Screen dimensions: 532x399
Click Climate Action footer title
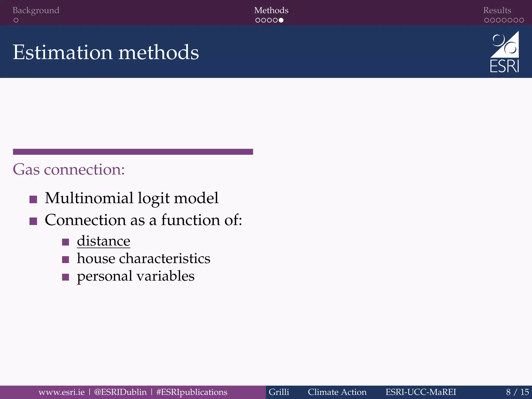coord(337,392)
